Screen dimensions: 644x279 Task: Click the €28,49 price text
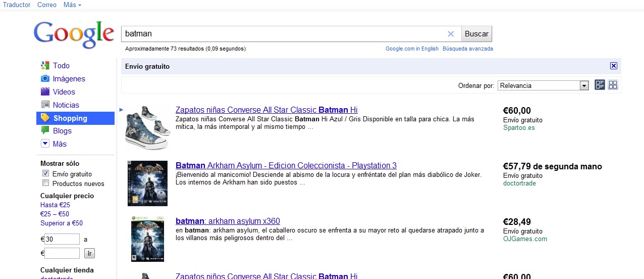pyautogui.click(x=517, y=222)
